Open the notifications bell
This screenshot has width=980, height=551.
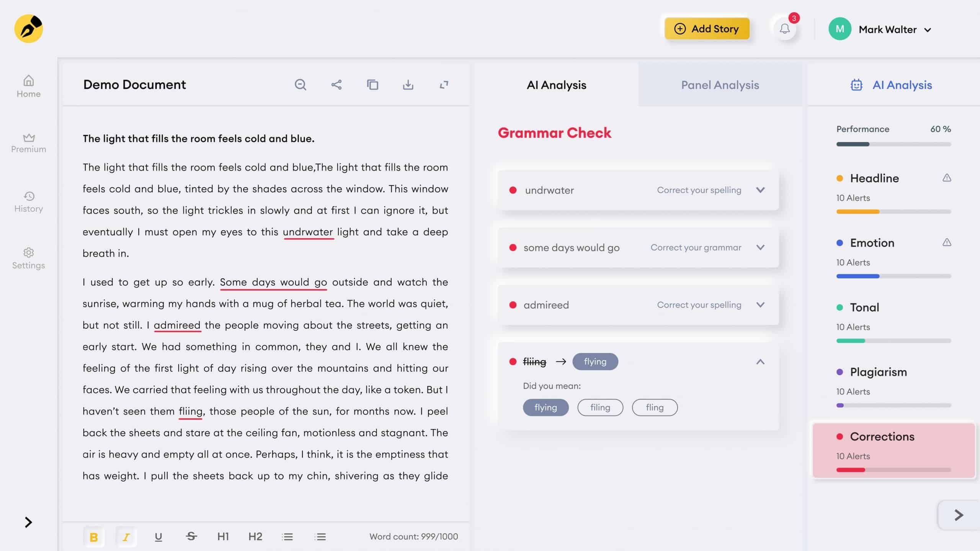[784, 29]
